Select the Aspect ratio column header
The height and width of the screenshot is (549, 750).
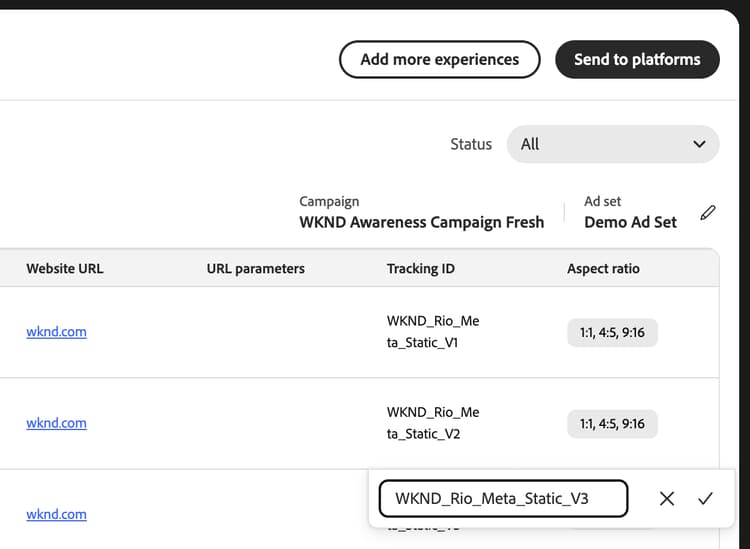click(603, 269)
